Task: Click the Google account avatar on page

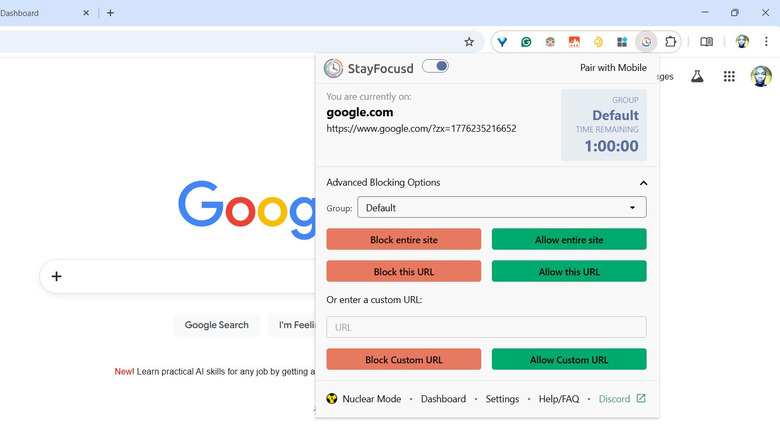Action: (x=761, y=76)
